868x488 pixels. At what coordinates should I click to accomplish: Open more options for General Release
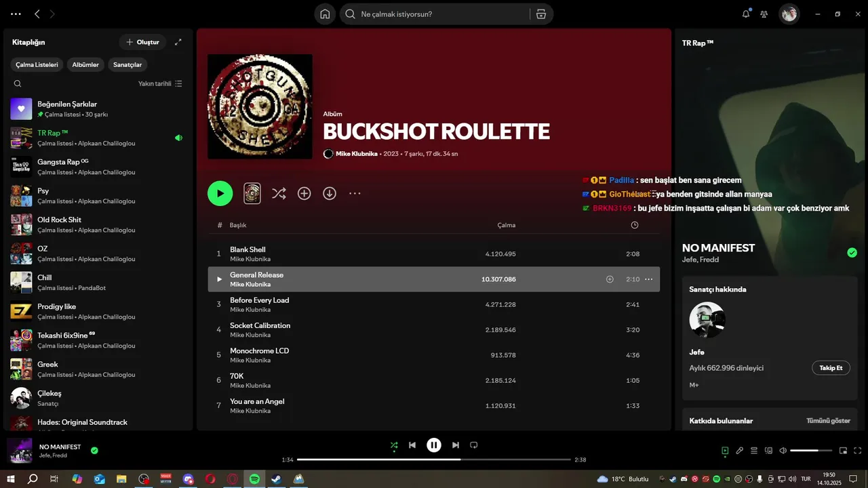coord(648,279)
